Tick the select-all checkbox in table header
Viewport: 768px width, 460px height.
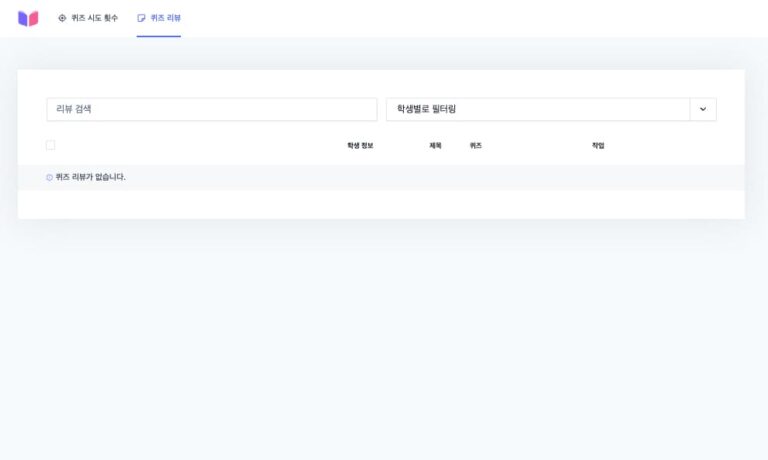pos(51,145)
